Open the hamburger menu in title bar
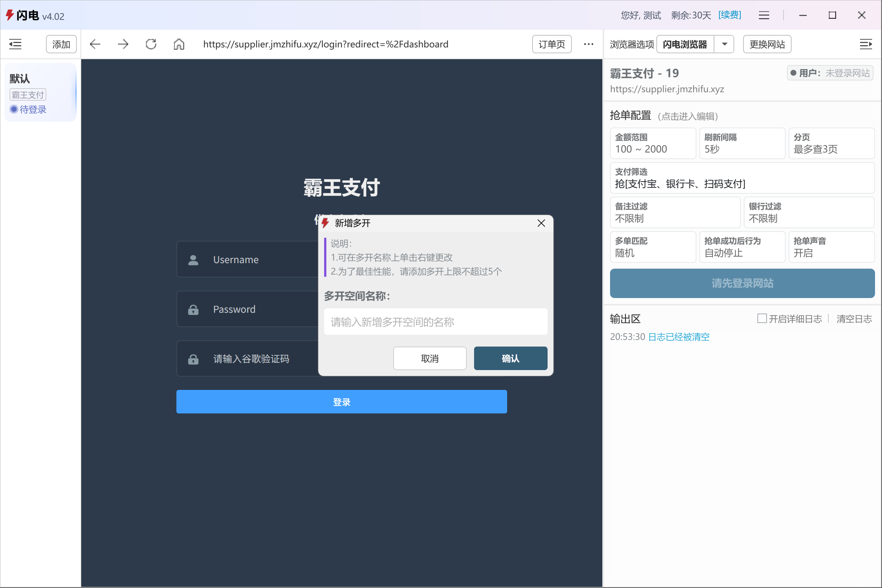The height and width of the screenshot is (588, 882). 764,15
